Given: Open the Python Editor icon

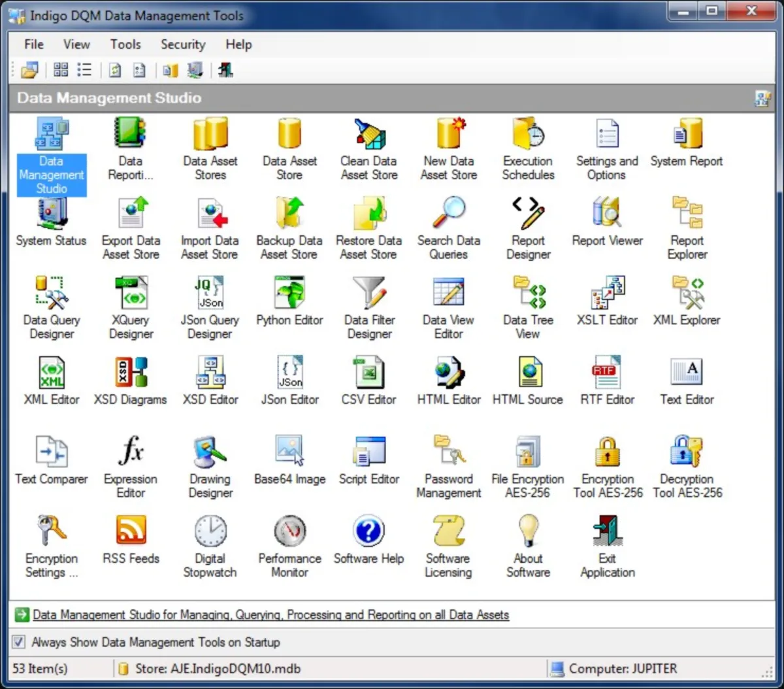Looking at the screenshot, I should click(289, 294).
